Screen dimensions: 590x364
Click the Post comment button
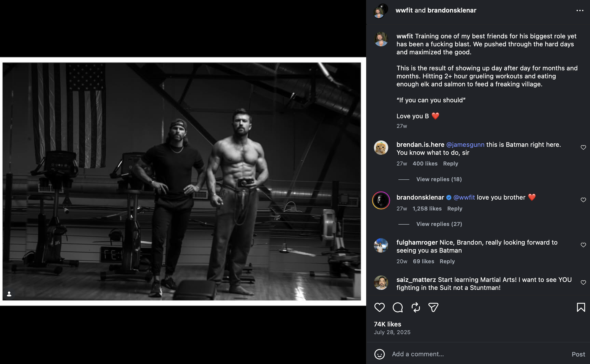coord(578,354)
